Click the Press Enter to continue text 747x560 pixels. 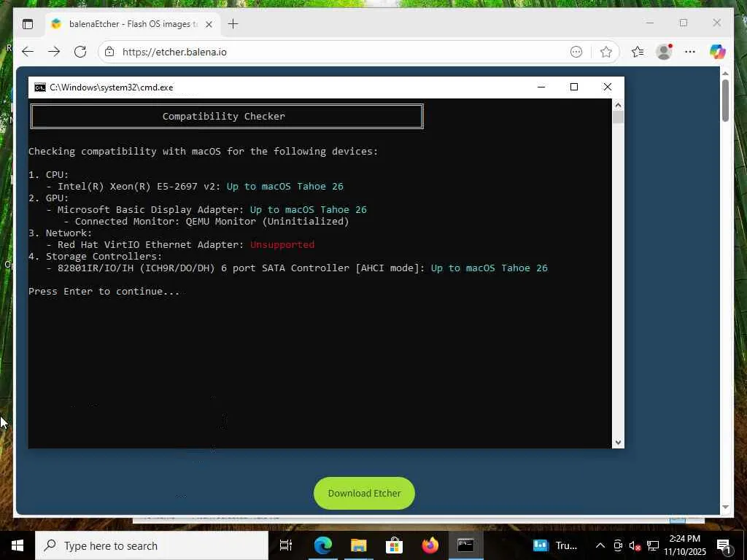(104, 291)
